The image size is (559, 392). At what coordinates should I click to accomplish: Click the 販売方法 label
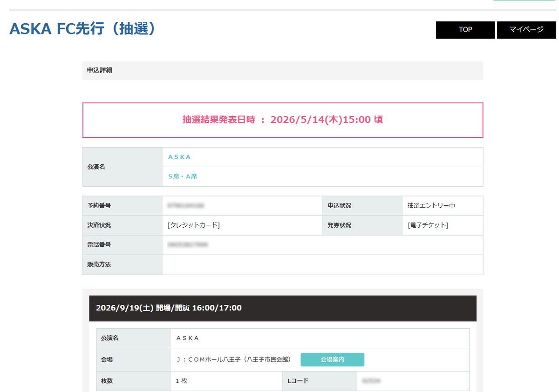99,264
